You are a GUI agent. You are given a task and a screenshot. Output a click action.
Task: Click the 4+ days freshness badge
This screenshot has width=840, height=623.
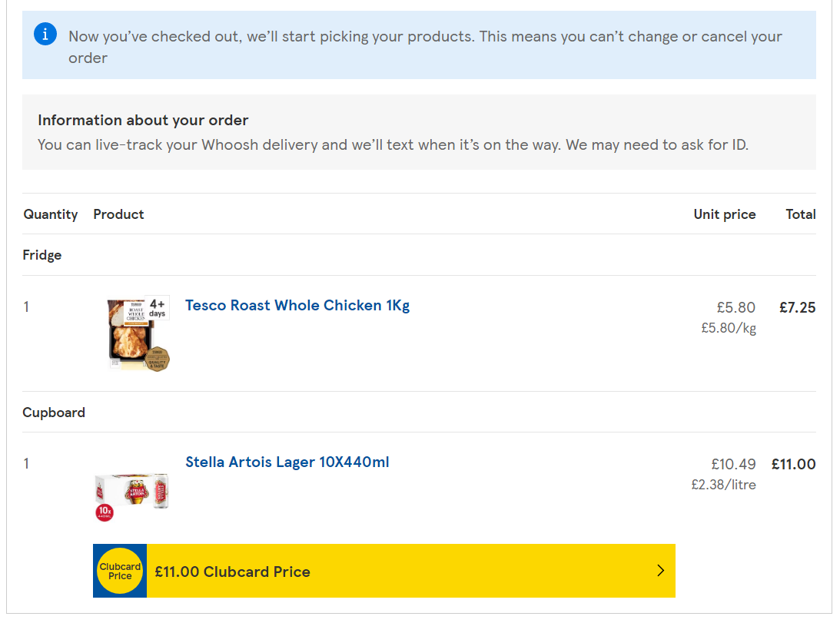[158, 307]
